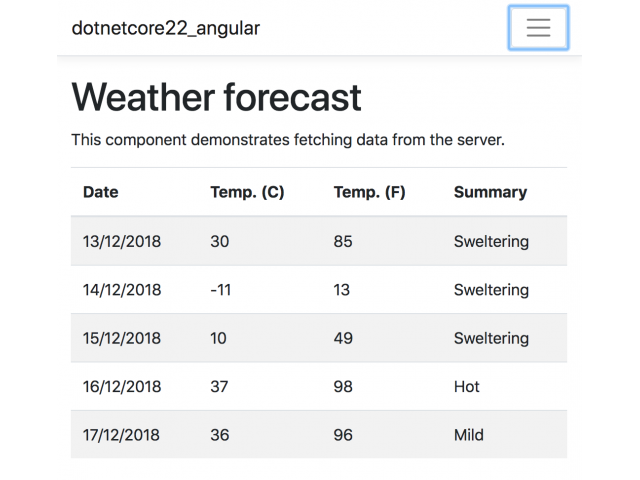640x480 pixels.
Task: Click the 16/12/2018 date cell
Action: tap(122, 387)
